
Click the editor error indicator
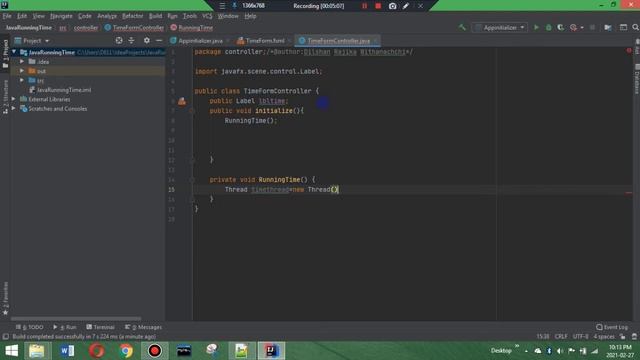tap(629, 51)
